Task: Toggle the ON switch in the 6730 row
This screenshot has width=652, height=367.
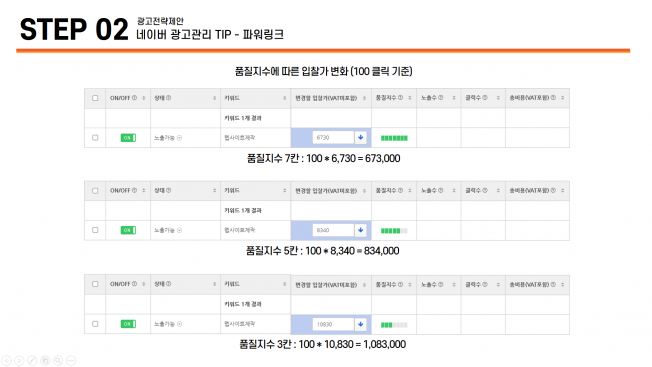Action: click(x=128, y=138)
